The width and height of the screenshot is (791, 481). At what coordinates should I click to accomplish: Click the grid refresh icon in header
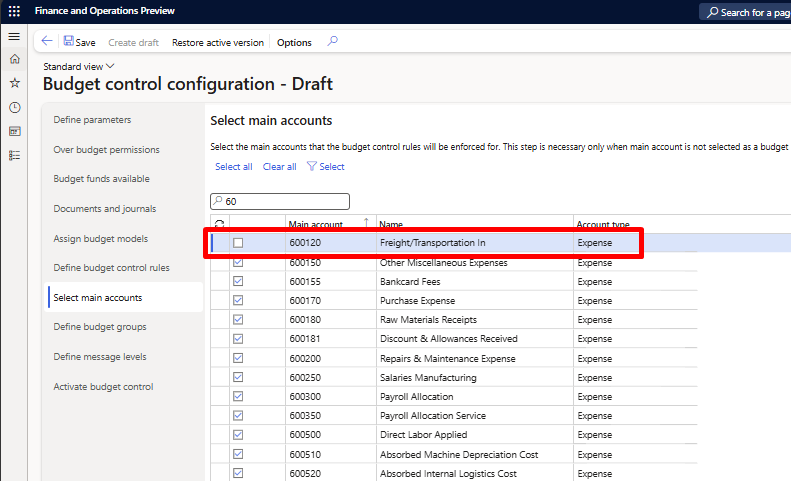219,224
